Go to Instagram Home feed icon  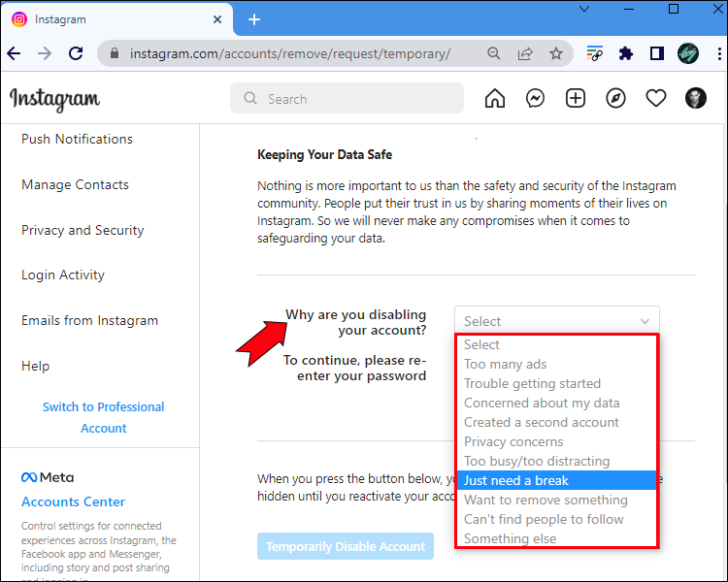point(494,98)
